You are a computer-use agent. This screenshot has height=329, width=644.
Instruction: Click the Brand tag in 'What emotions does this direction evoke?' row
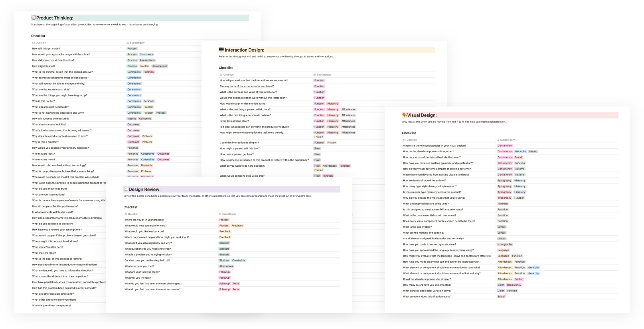tap(501, 297)
